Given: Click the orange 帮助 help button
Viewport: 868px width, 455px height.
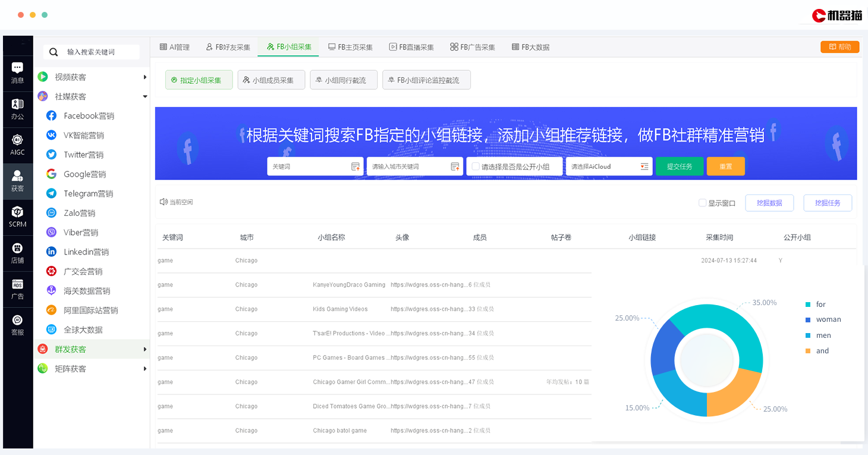Looking at the screenshot, I should 839,47.
